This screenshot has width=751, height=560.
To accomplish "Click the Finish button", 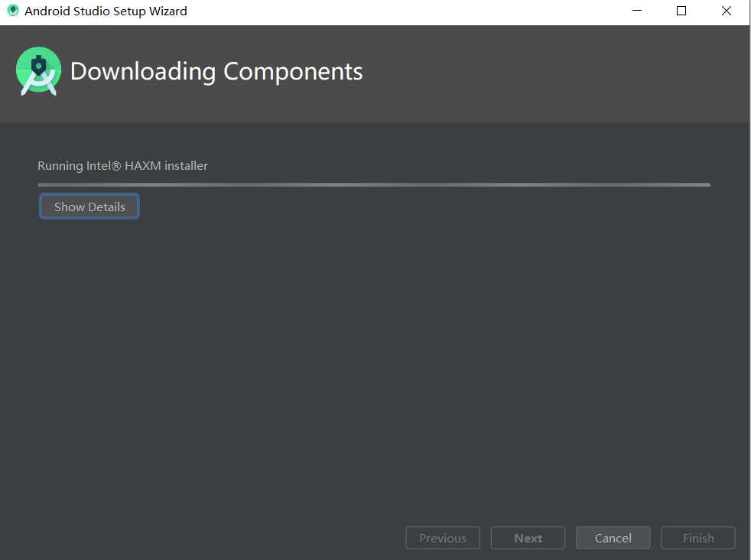I will coord(698,538).
